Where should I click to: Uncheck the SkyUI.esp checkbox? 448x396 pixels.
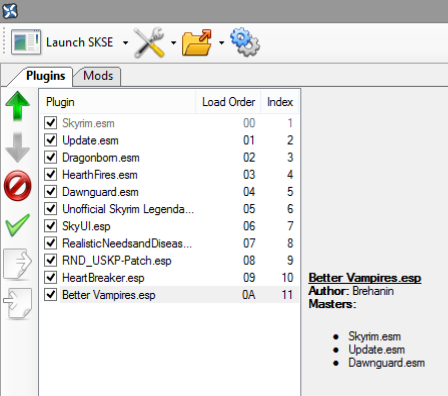(51, 226)
